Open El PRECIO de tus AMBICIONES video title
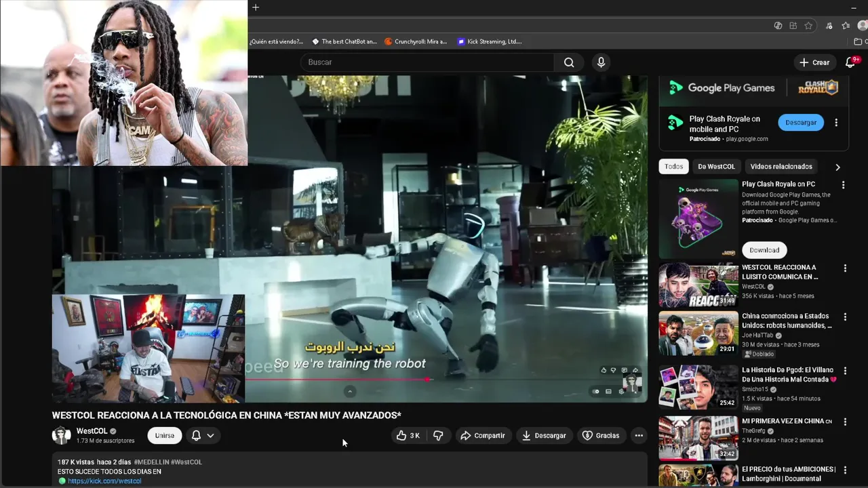 (789, 473)
